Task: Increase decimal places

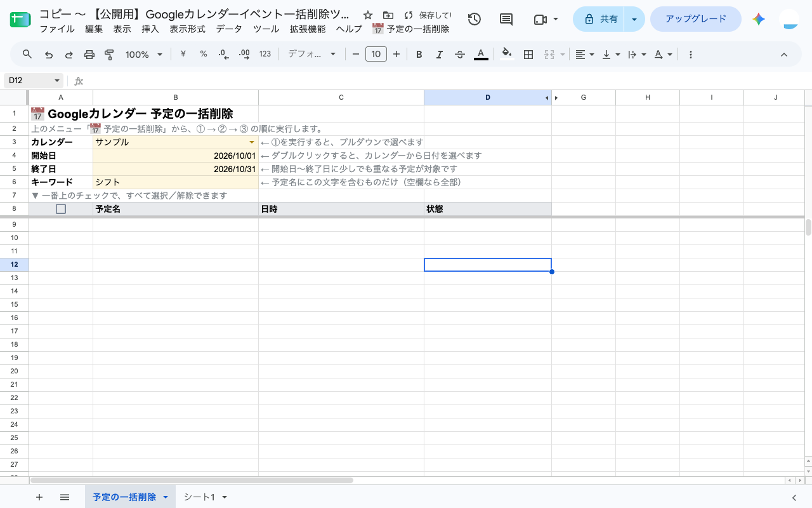Action: point(244,55)
